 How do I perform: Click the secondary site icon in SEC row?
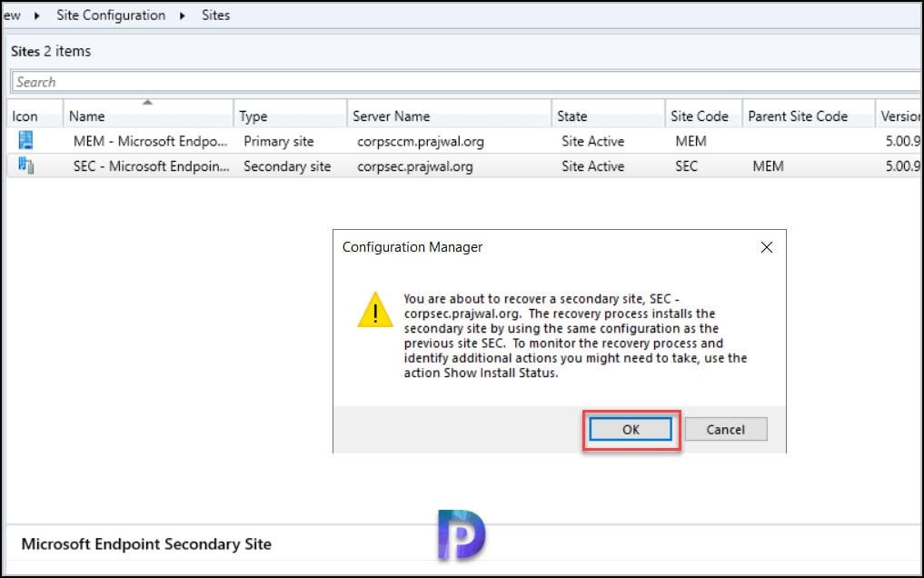tap(25, 165)
